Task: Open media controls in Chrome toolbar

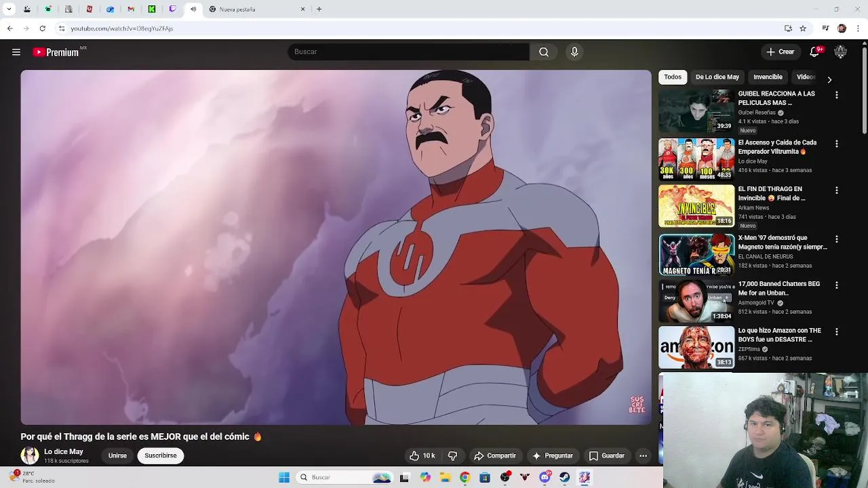Action: 825,28
